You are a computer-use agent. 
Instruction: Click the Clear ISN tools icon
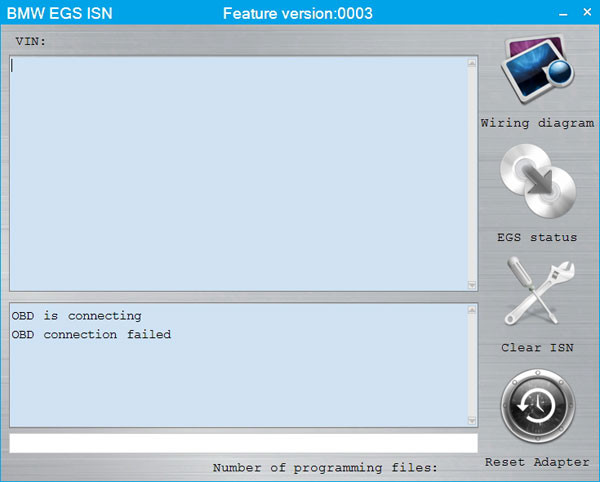point(539,291)
